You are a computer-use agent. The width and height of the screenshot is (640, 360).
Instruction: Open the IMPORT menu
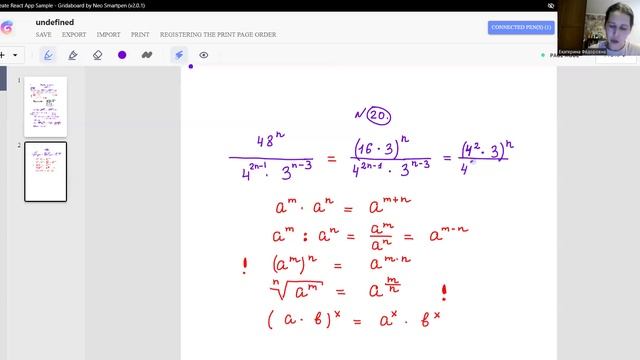point(109,35)
